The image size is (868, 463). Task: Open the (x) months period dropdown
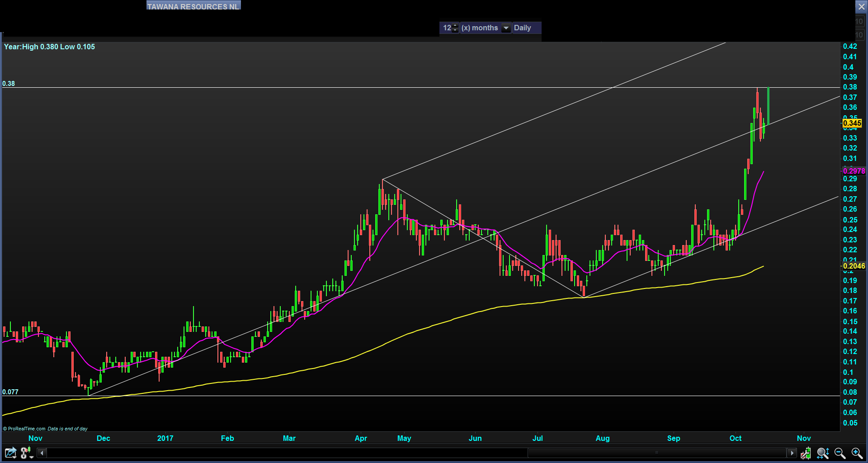[486, 28]
